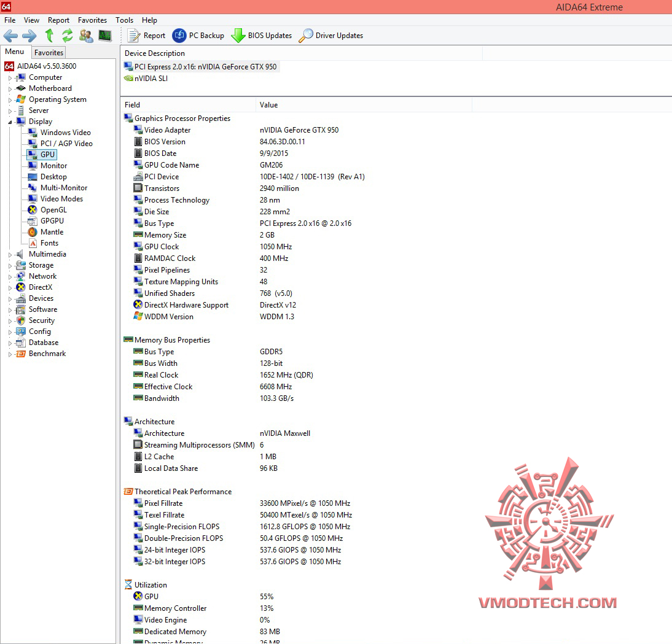Open PC Backup from toolbar
Viewport: 672px width, 644px height.
[198, 36]
